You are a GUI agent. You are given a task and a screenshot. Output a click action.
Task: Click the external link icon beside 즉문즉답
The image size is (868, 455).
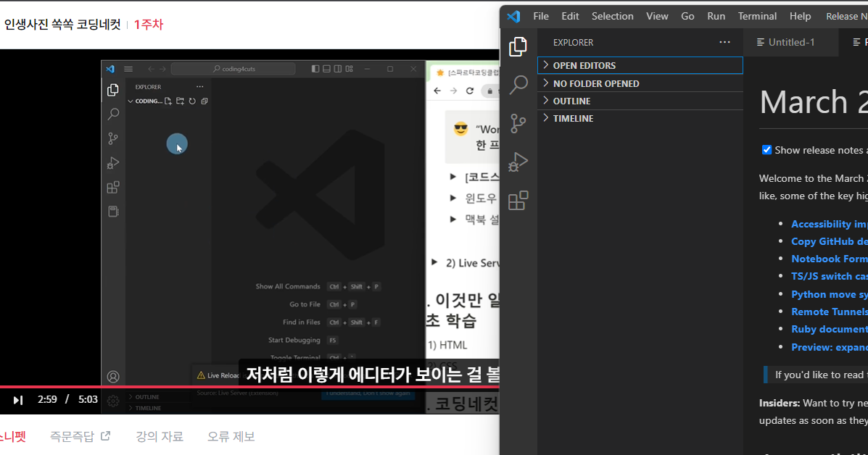coord(106,435)
